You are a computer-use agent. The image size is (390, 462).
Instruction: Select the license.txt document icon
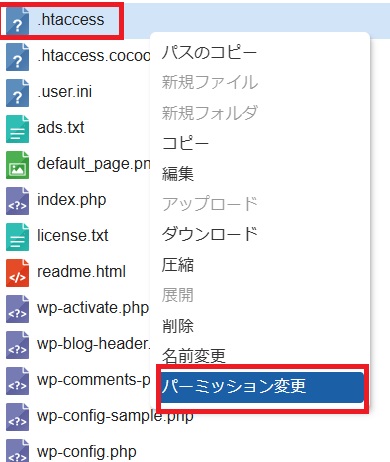pyautogui.click(x=17, y=237)
